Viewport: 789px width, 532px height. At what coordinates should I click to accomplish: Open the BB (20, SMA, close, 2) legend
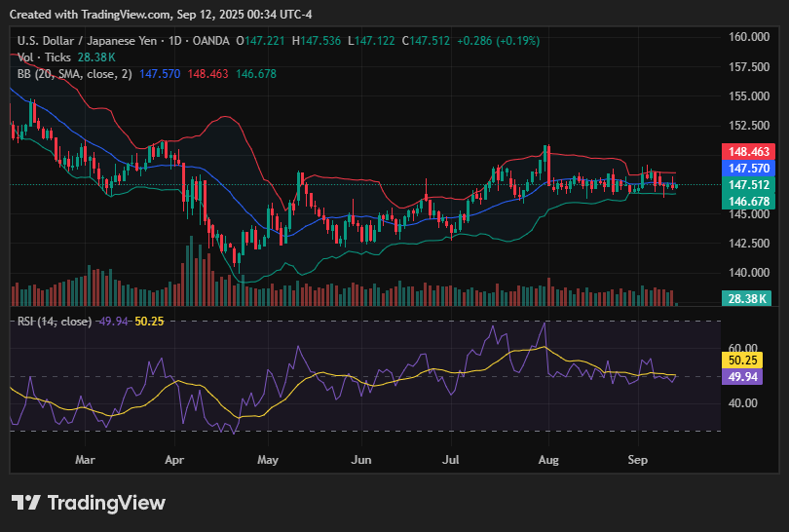[x=74, y=74]
